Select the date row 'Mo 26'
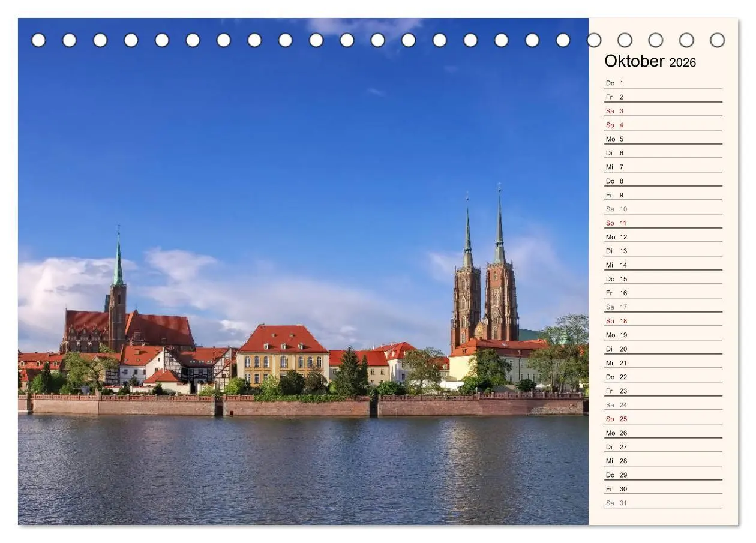The image size is (756, 543). tap(663, 433)
